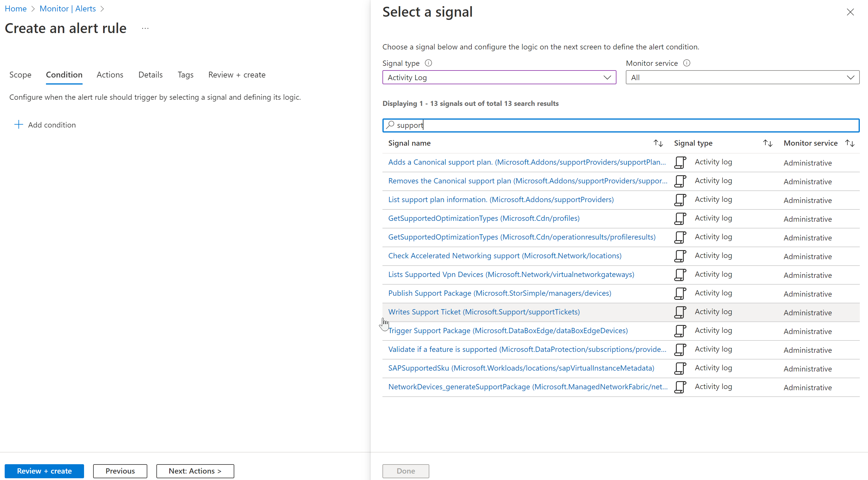
Task: Click the sort icon on Signal type column
Action: pyautogui.click(x=768, y=143)
